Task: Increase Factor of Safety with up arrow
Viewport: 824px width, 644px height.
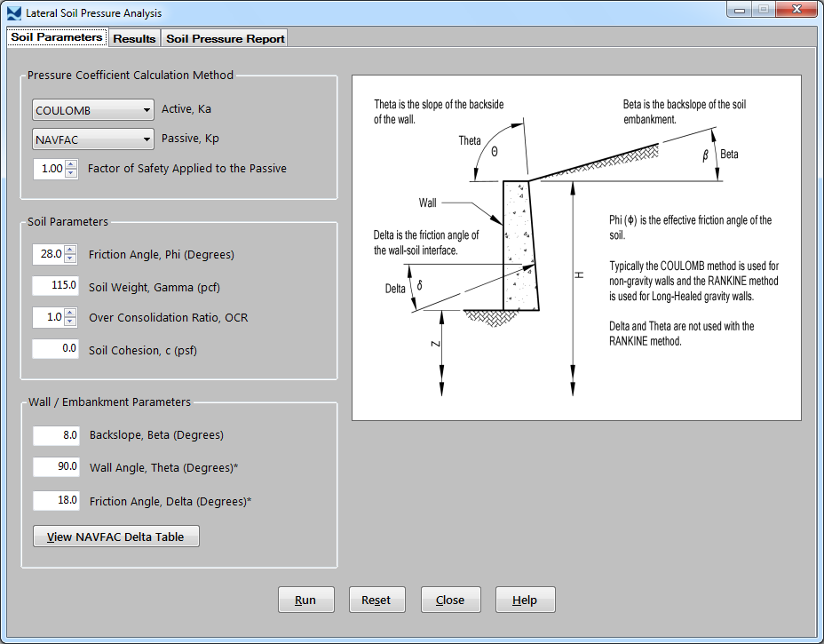Action: pos(71,164)
